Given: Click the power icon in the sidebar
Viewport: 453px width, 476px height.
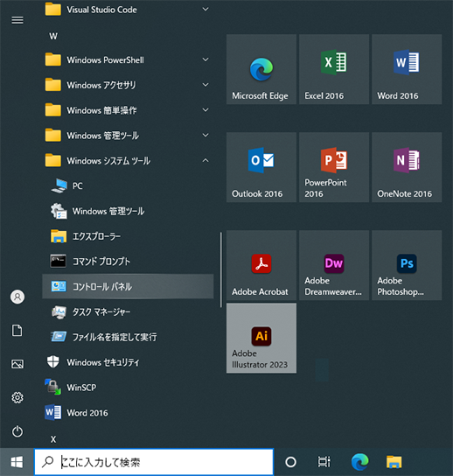Looking at the screenshot, I should [17, 431].
